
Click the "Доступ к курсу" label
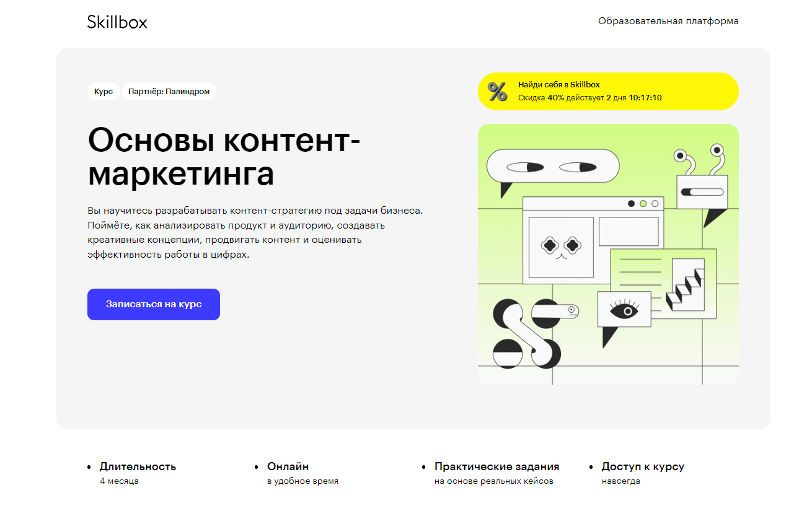pyautogui.click(x=643, y=466)
